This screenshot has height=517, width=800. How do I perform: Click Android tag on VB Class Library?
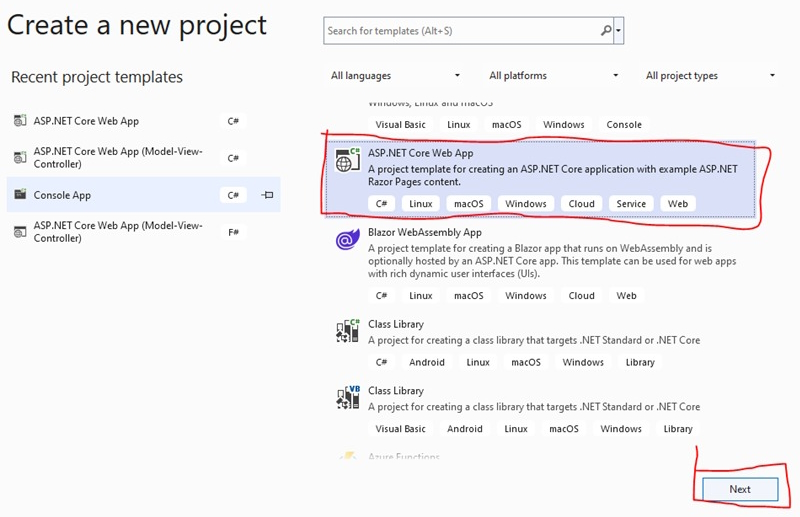pyautogui.click(x=464, y=429)
